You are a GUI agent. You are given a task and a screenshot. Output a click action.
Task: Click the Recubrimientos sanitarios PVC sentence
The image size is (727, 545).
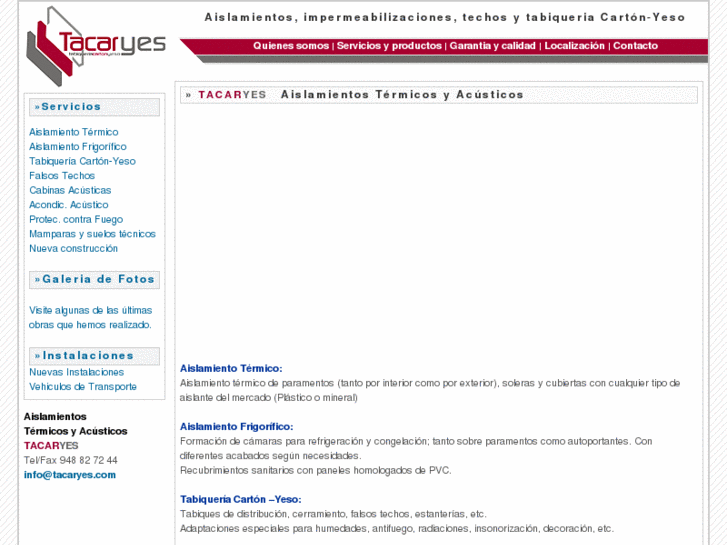coord(315,471)
